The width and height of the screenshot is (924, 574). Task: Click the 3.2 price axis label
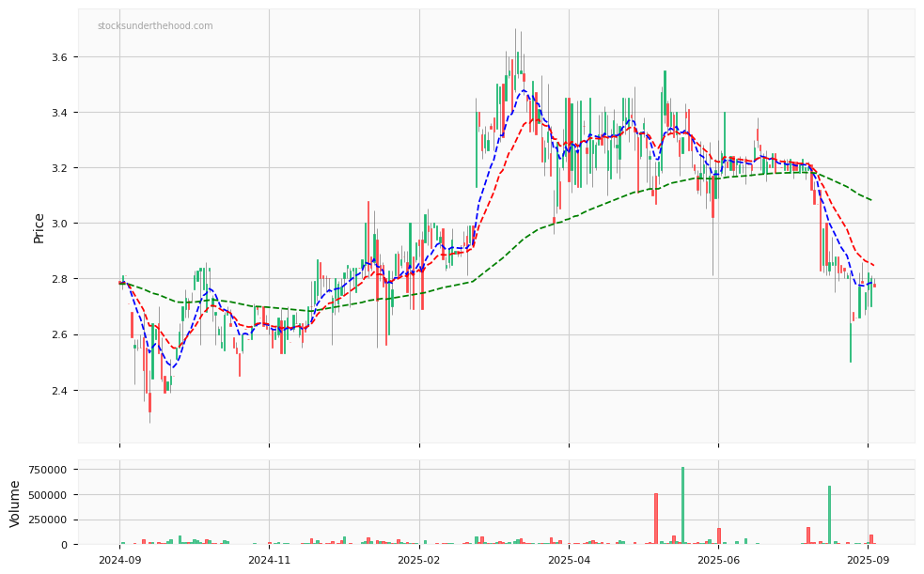(61, 168)
